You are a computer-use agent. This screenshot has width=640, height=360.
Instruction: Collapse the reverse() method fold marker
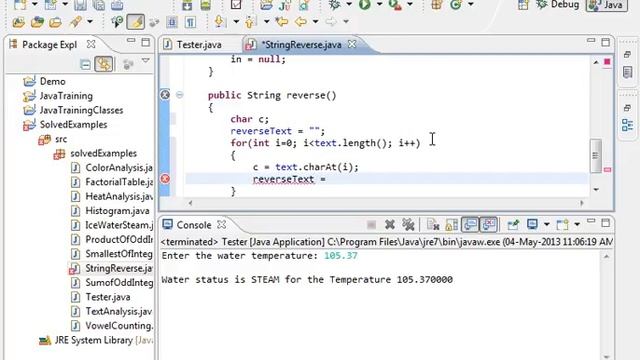[x=179, y=95]
